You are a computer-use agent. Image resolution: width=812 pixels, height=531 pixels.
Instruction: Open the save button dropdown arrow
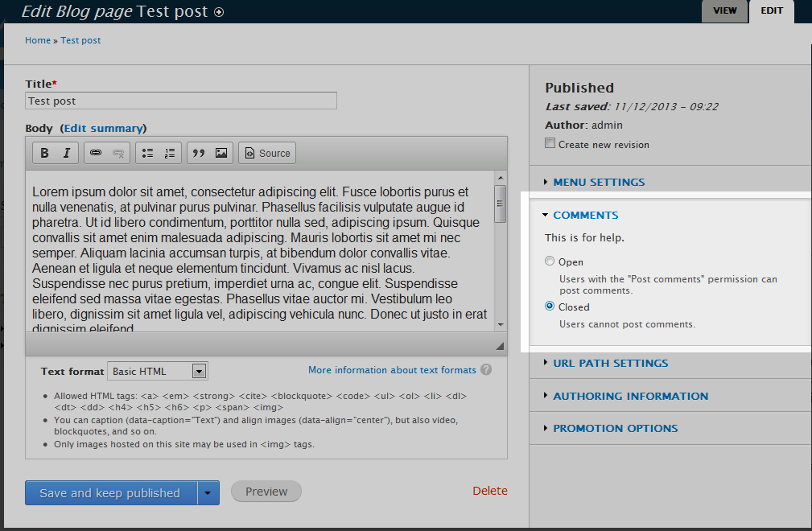coord(208,492)
